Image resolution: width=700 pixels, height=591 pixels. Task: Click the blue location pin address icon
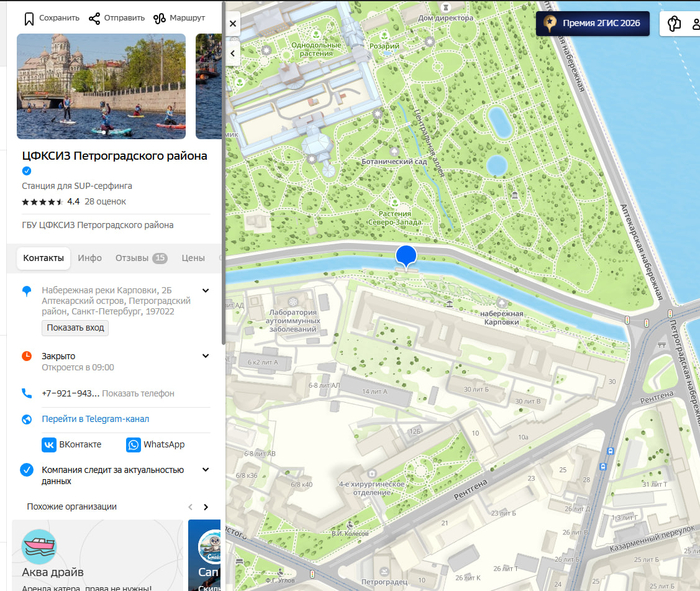[27, 291]
